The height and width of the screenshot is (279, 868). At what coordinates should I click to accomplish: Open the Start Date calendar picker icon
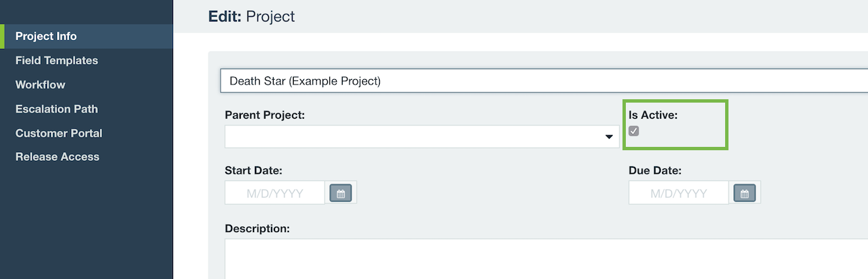pos(341,193)
